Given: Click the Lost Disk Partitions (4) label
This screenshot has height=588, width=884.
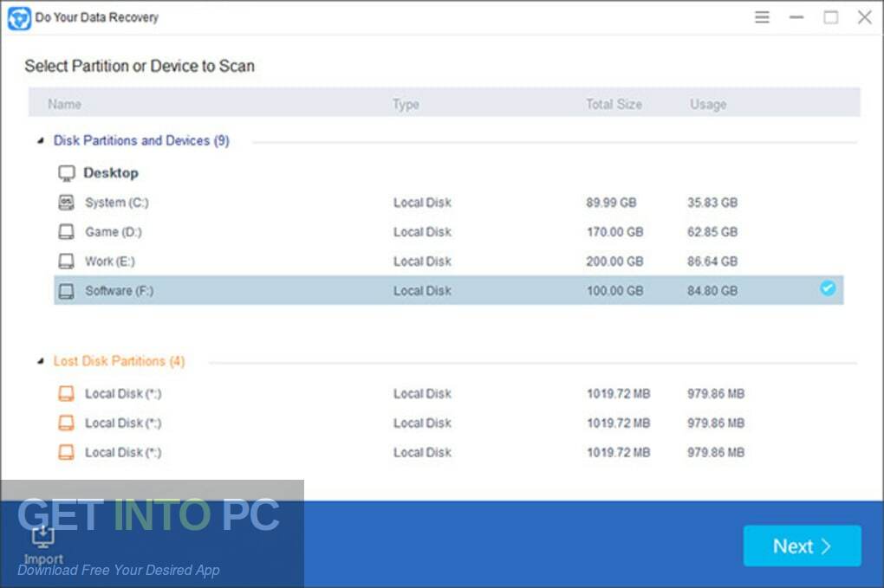Looking at the screenshot, I should pos(119,361).
